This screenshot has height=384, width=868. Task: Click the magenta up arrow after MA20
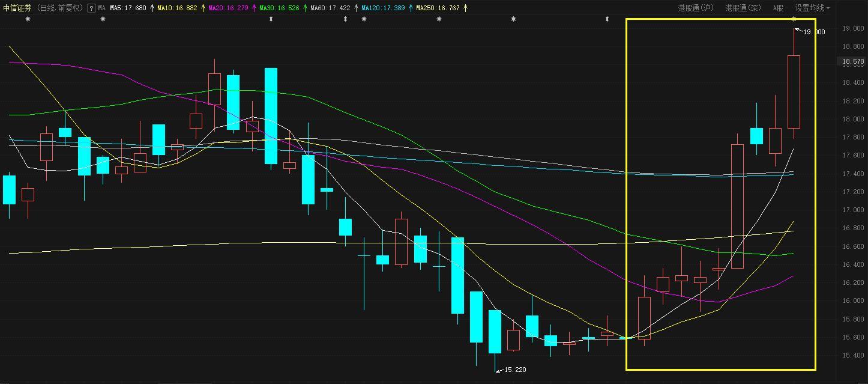click(254, 8)
